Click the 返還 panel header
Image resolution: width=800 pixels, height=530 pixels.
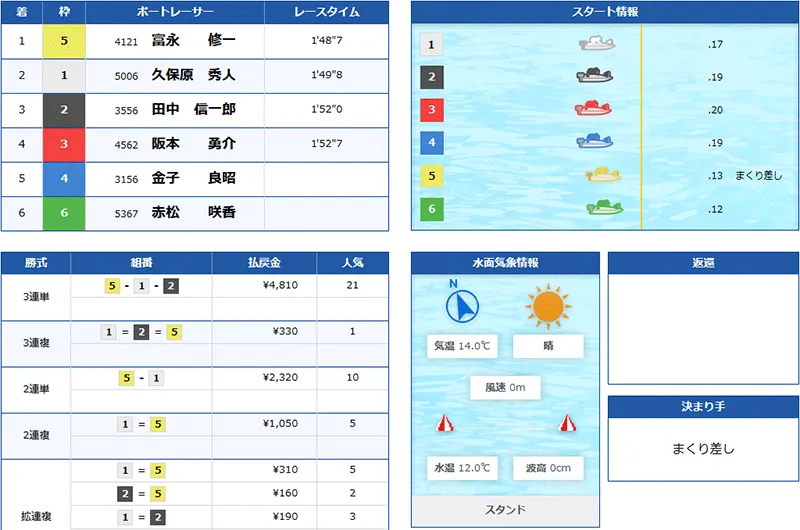pos(703,263)
